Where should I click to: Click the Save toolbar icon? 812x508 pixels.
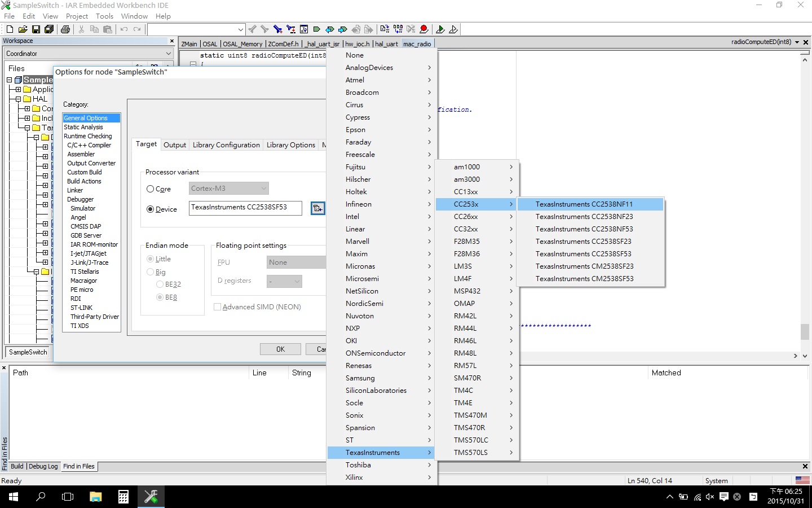tap(36, 29)
